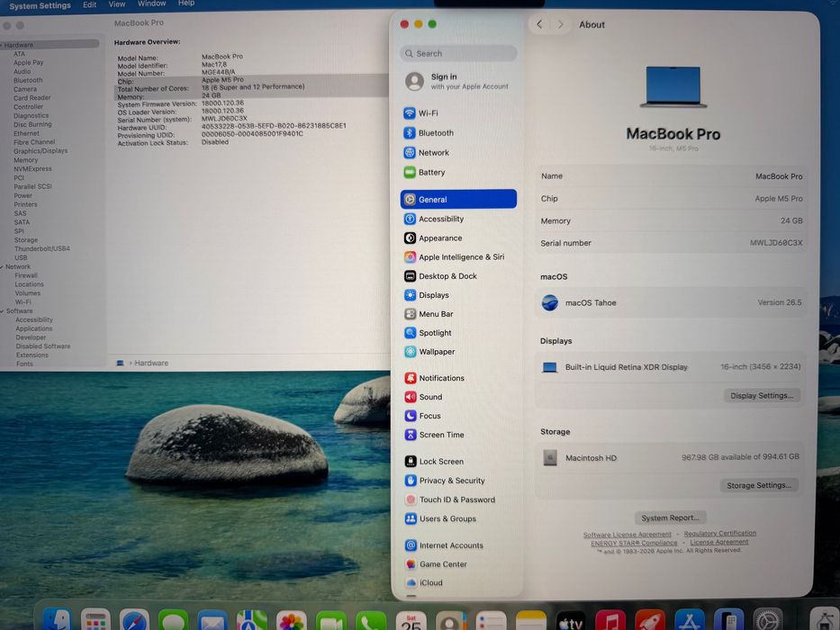This screenshot has height=630, width=840.
Task: Click the Model Identifier value Mac17,8
Action: [213, 64]
